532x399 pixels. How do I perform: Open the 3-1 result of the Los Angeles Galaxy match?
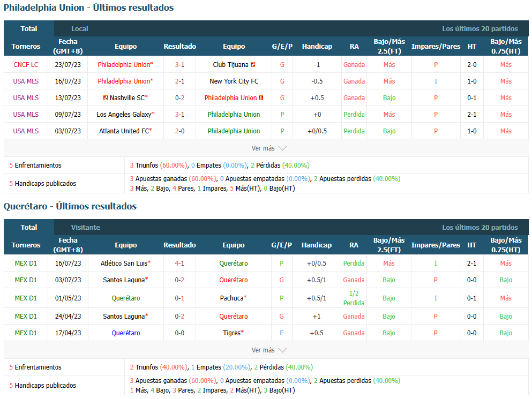tap(180, 114)
